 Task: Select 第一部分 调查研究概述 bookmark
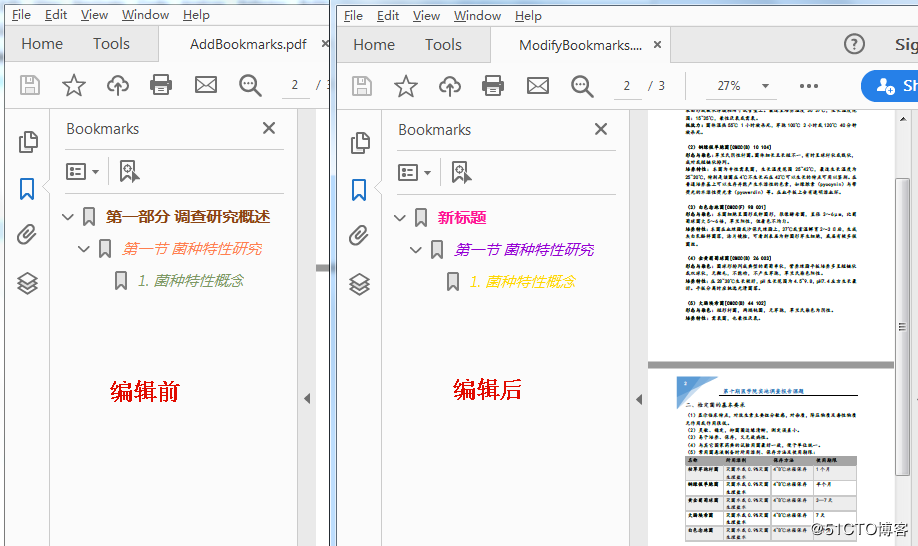point(188,217)
